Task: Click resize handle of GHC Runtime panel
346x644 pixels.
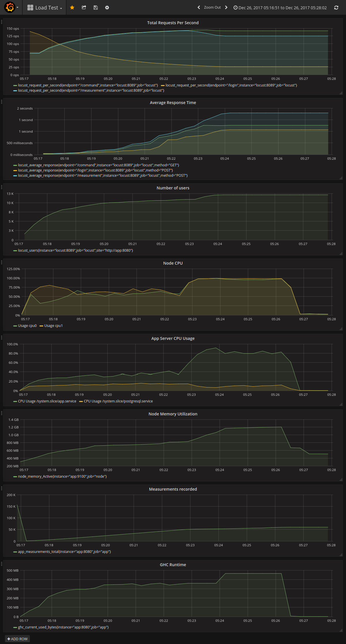Action: (x=341, y=630)
